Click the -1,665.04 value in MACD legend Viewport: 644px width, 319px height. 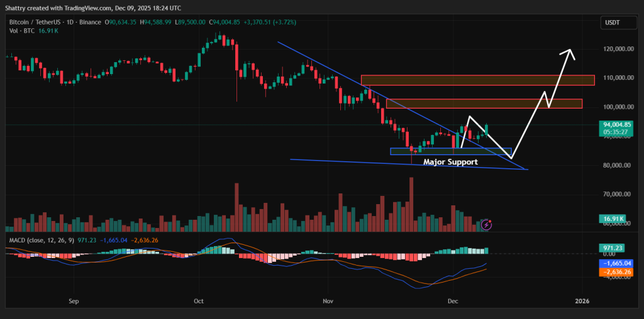pos(113,241)
